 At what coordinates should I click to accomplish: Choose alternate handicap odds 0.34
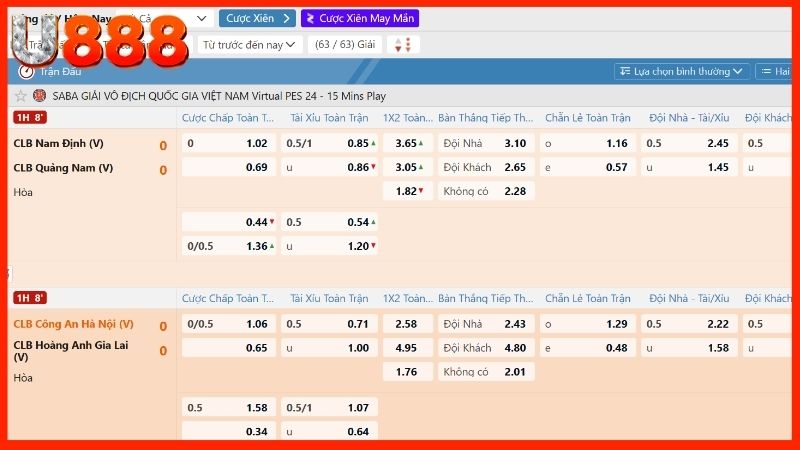pyautogui.click(x=229, y=431)
